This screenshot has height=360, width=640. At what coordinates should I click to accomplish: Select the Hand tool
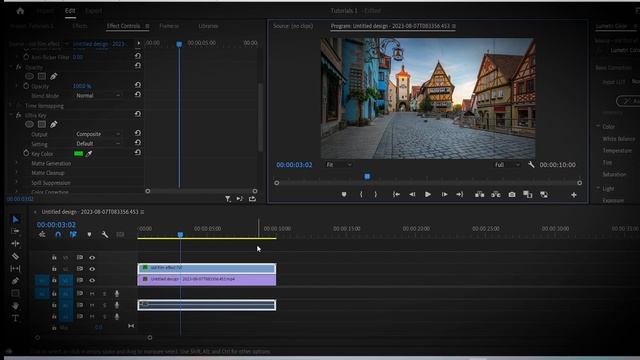tap(16, 306)
